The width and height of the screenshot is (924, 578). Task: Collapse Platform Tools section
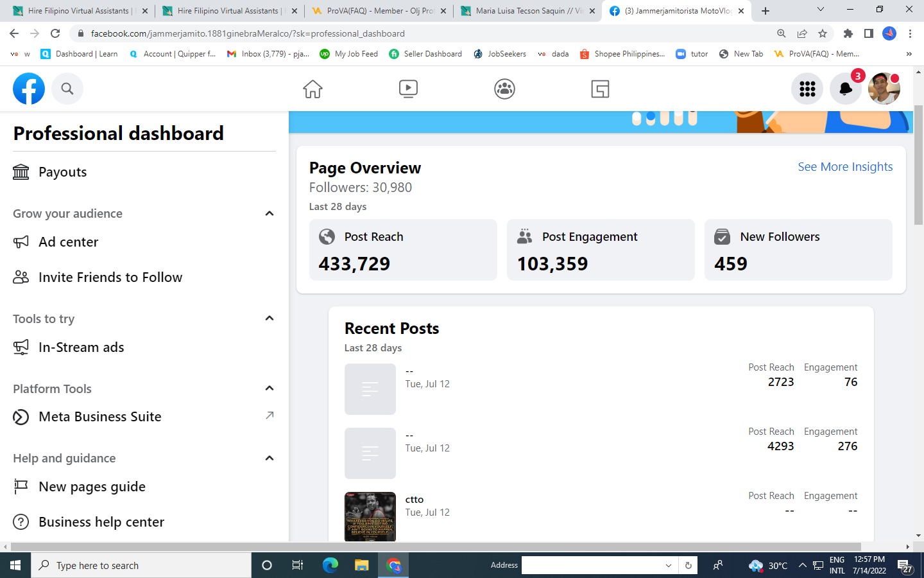(x=269, y=388)
